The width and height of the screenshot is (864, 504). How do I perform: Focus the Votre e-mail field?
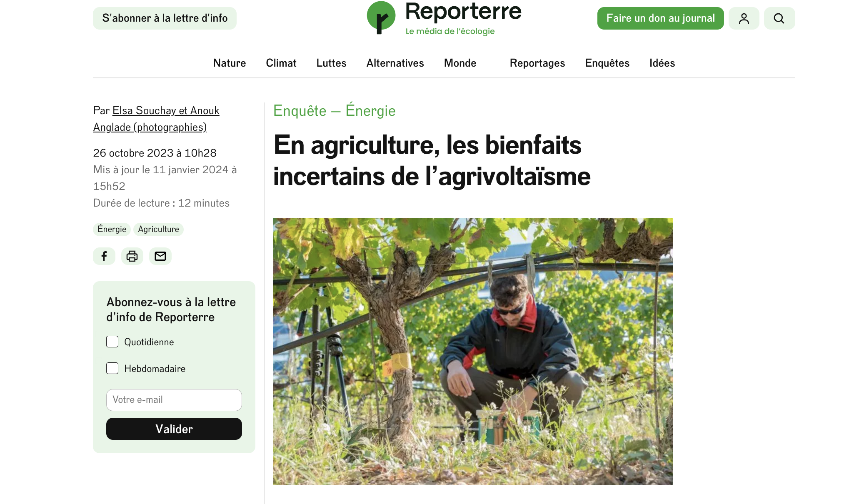click(174, 400)
